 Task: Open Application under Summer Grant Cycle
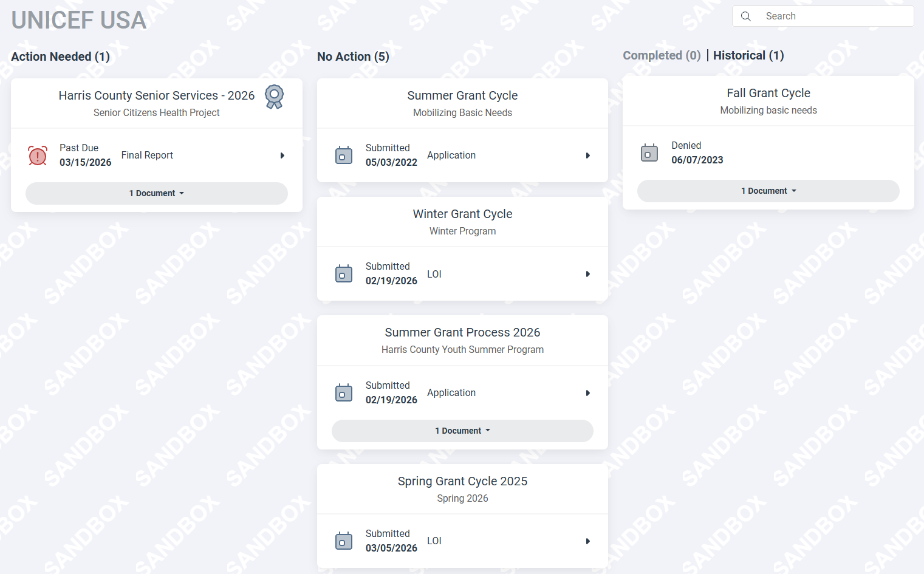451,155
